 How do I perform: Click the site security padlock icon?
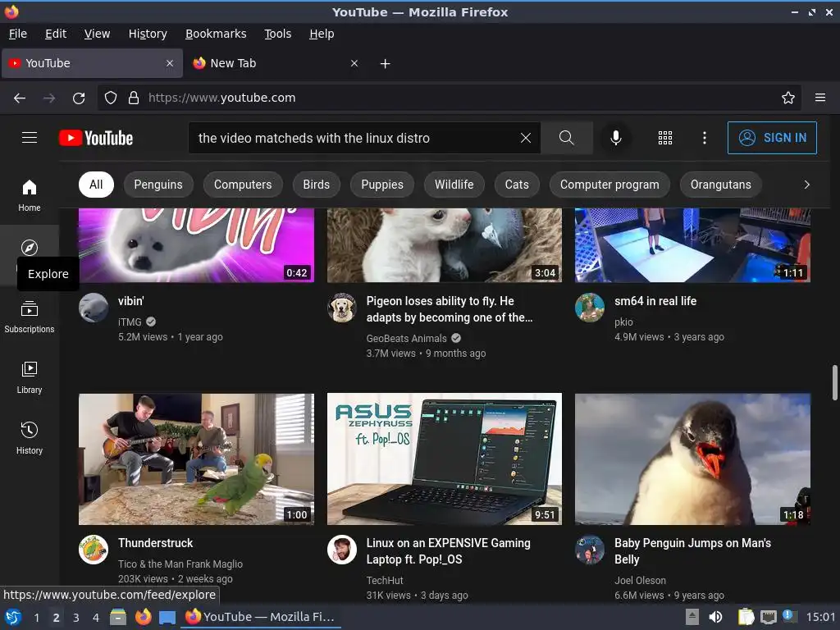point(134,98)
